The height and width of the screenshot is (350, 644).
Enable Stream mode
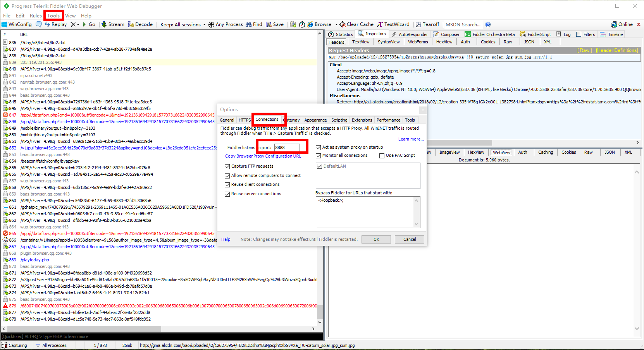(113, 24)
